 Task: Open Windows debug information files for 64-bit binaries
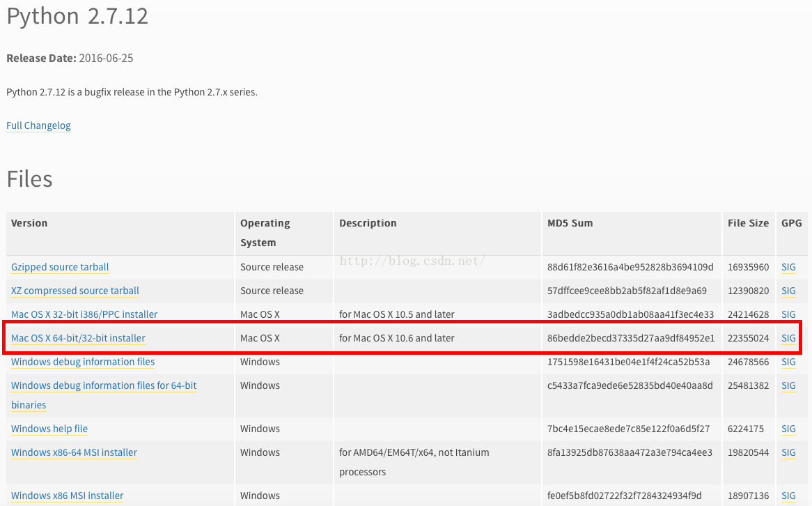coord(104,395)
